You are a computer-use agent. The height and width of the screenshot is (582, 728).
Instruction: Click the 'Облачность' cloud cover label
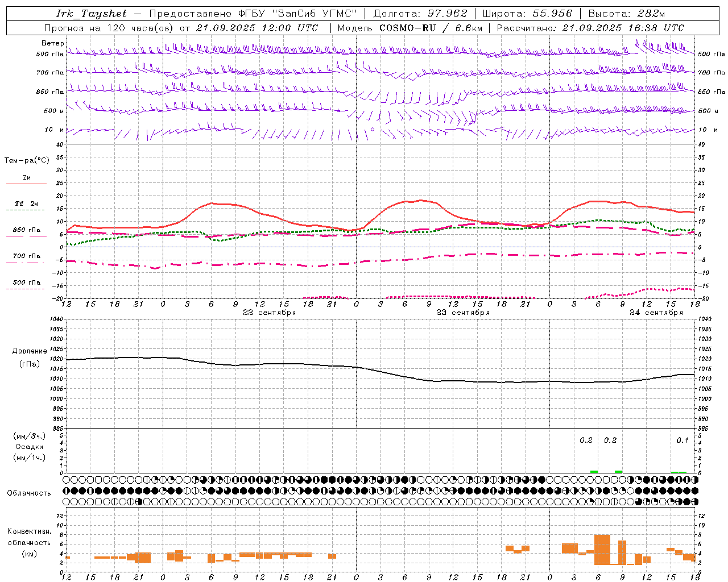(x=29, y=493)
